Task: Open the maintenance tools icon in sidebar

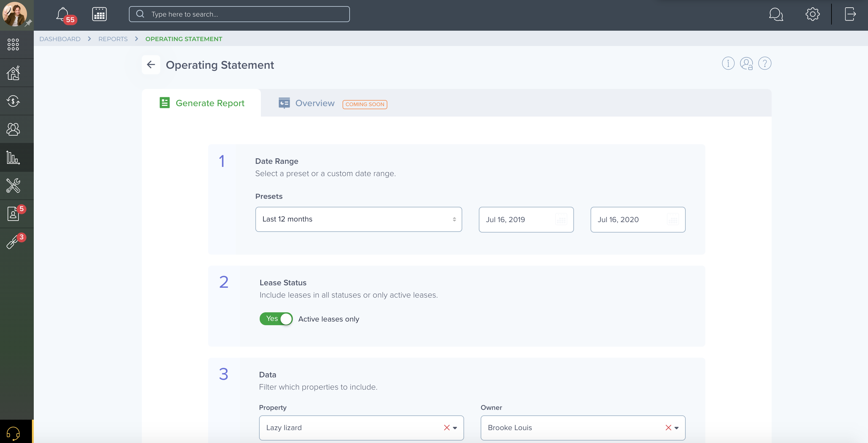Action: pyautogui.click(x=13, y=185)
